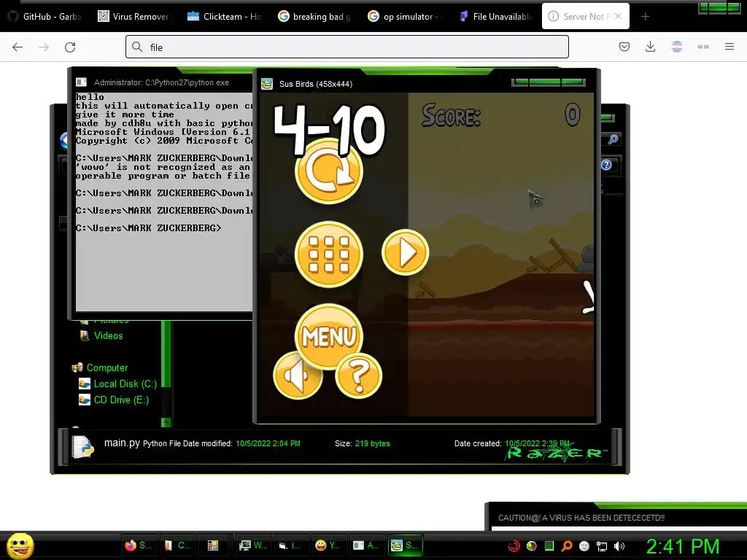Switch to the File Unavailable tab
The height and width of the screenshot is (560, 747).
pyautogui.click(x=495, y=16)
